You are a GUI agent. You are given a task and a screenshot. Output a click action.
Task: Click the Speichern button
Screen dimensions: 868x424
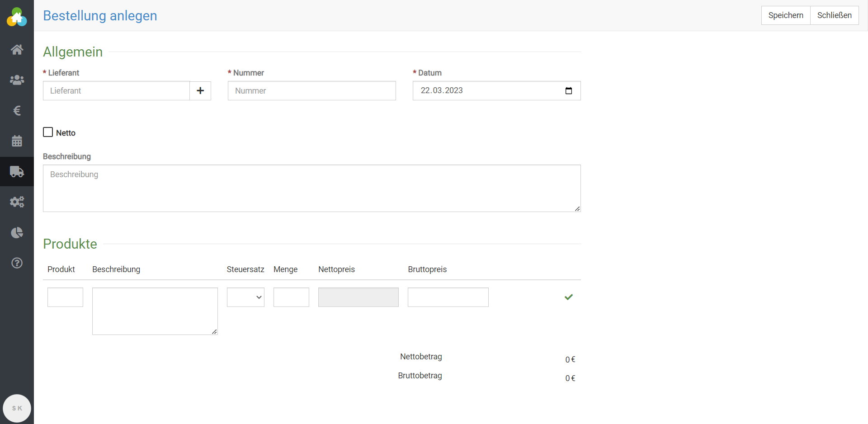[785, 15]
